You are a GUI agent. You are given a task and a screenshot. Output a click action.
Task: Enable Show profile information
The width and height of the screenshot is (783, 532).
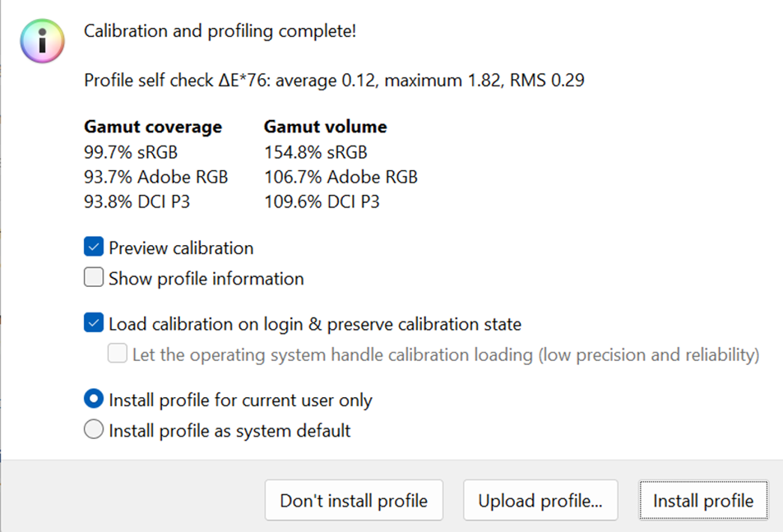94,279
